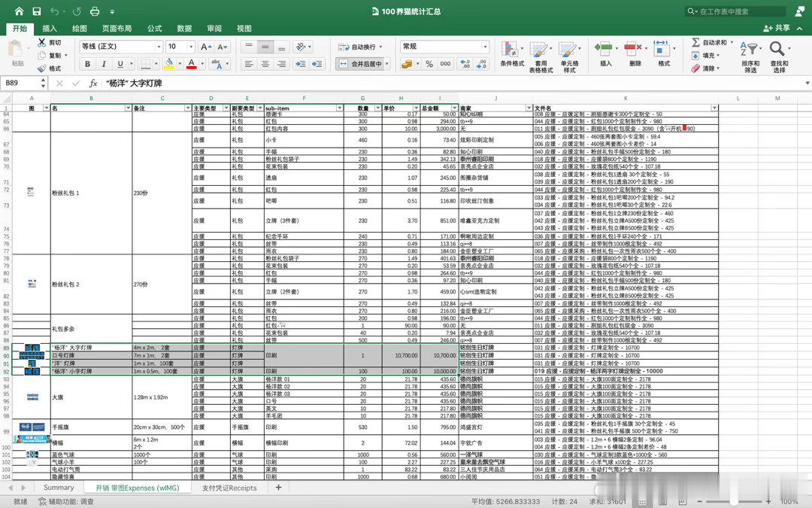812x508 pixels.
Task: Add a new sheet with plus button
Action: (x=279, y=487)
